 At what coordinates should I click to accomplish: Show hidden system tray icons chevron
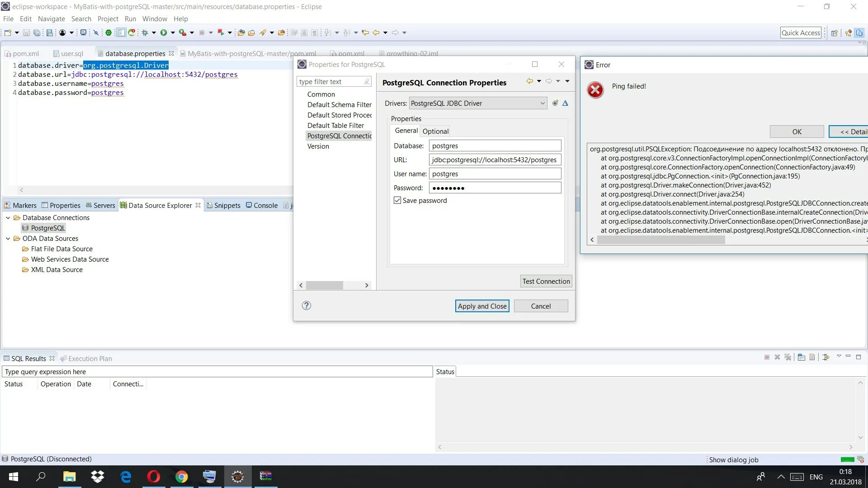click(x=781, y=477)
